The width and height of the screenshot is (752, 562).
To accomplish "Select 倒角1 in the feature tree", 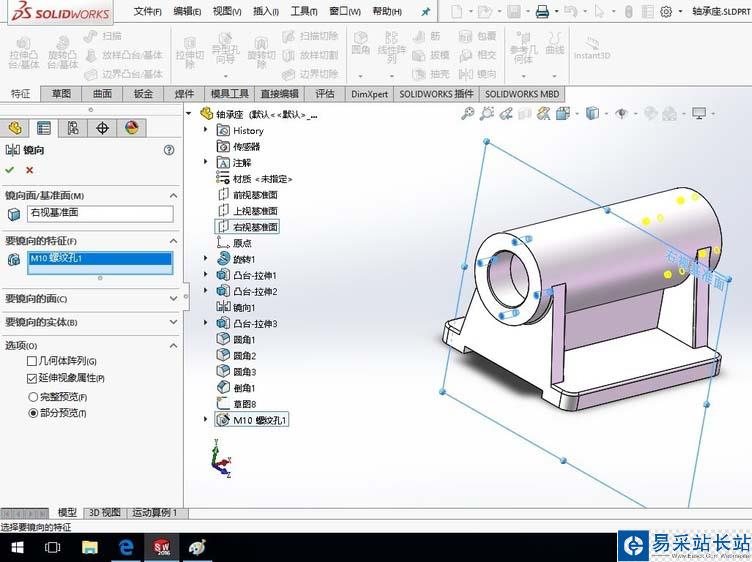I will pos(236,387).
